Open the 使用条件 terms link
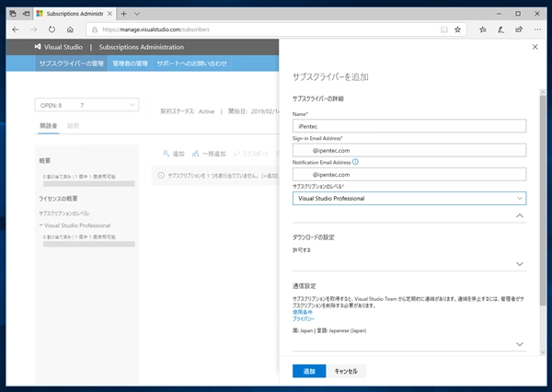Viewport: 552px width, 392px height. click(303, 312)
